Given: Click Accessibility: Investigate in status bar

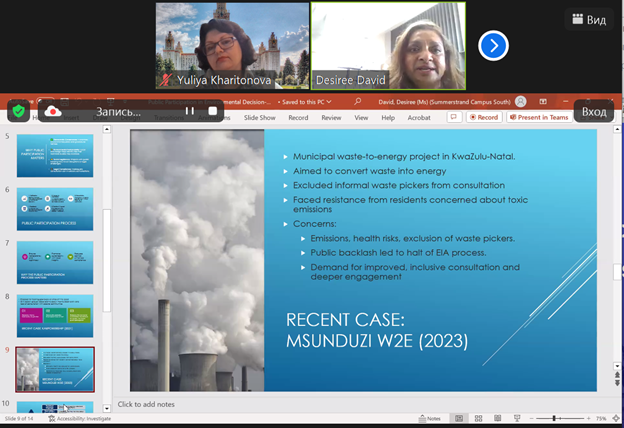Looking at the screenshot, I should 80,418.
